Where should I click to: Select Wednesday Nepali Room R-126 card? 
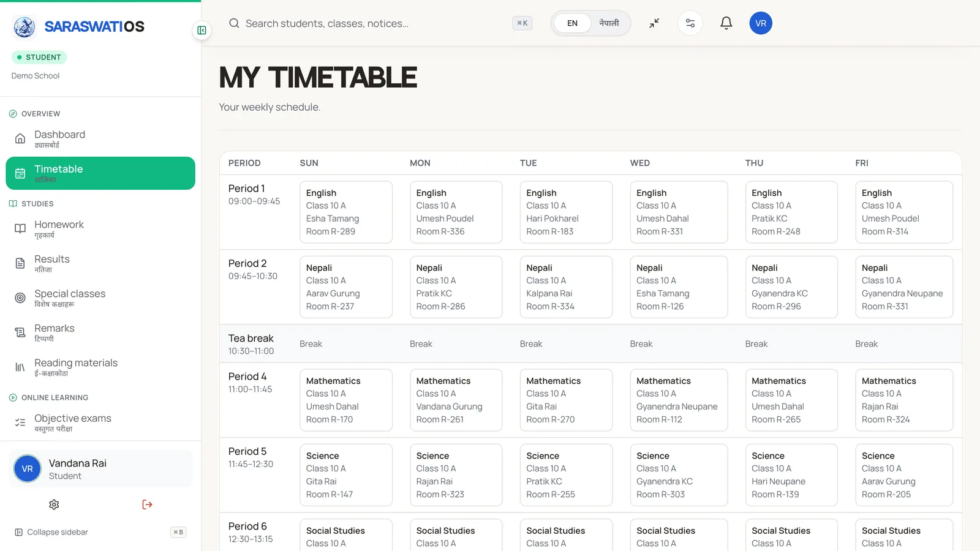pos(679,287)
